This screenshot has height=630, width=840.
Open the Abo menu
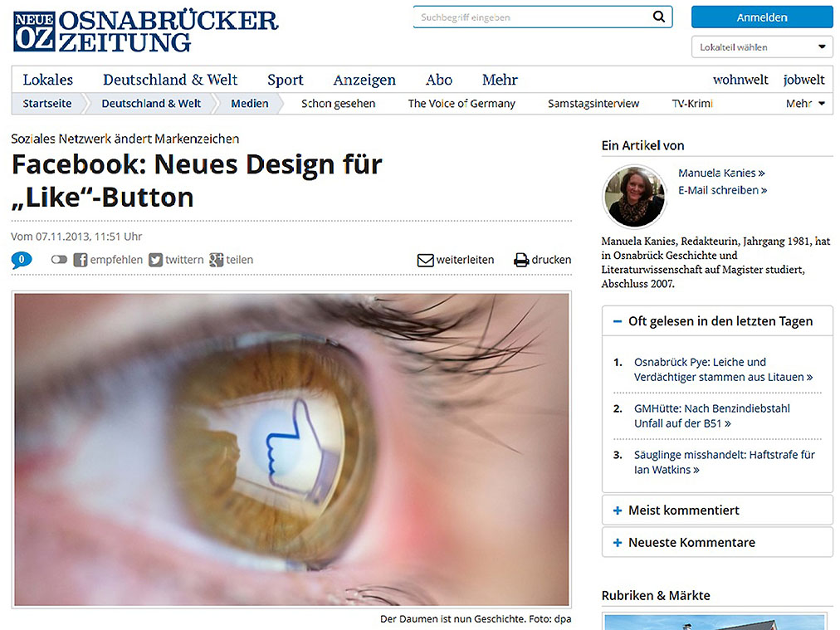pos(439,80)
